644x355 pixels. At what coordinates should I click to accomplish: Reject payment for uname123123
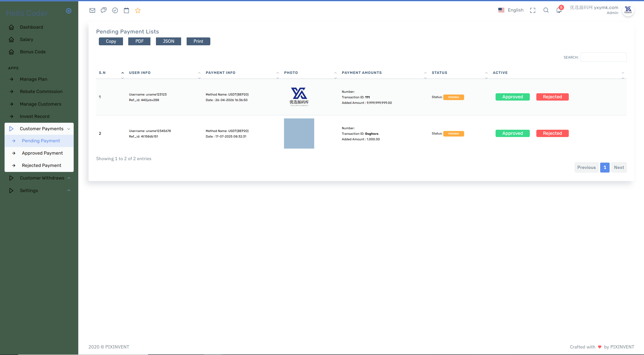pyautogui.click(x=552, y=97)
